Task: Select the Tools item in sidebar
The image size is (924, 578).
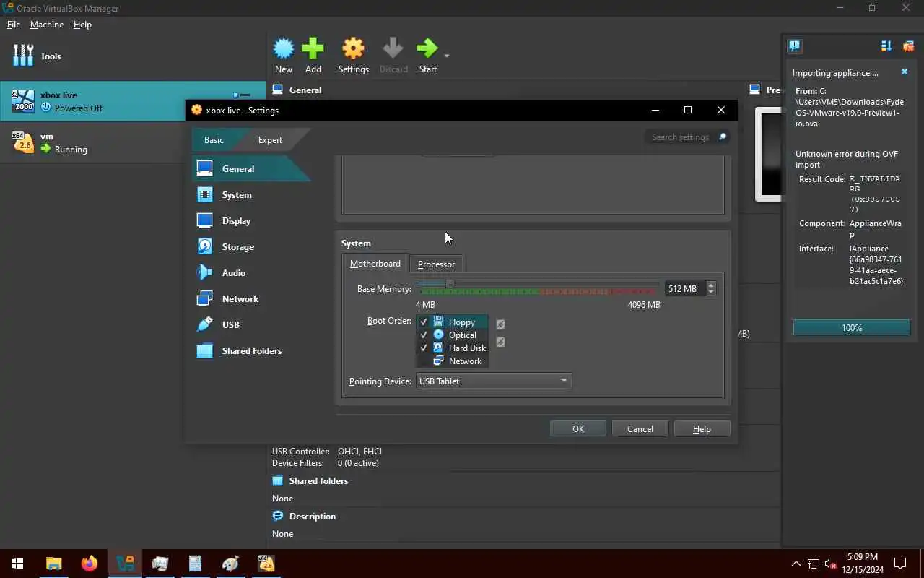Action: [x=133, y=56]
